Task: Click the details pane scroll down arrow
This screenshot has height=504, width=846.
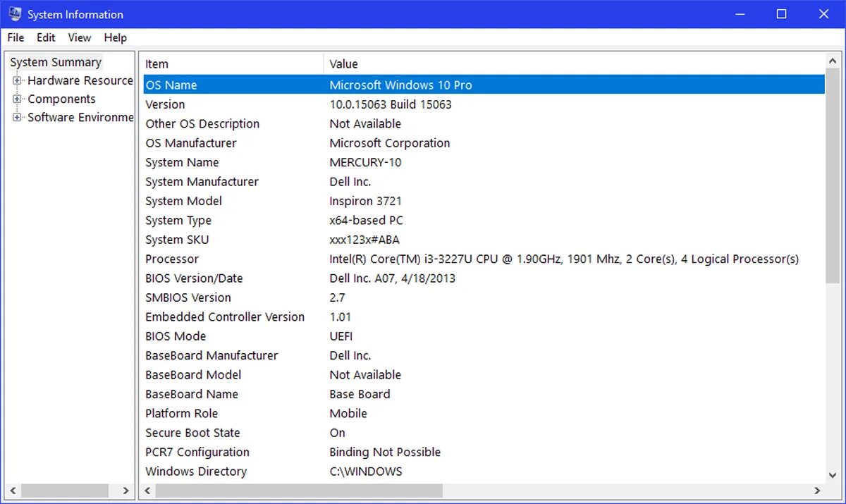Action: tap(833, 476)
